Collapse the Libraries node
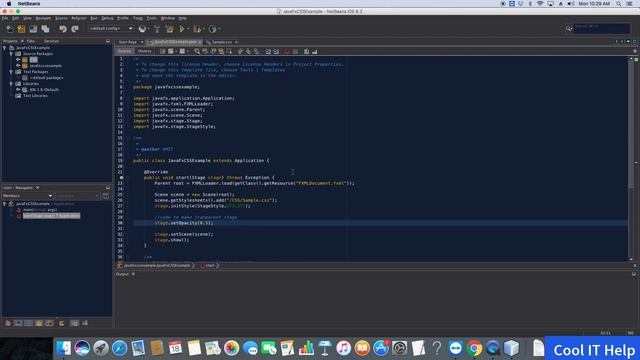Viewport: 640px width, 360px height. [11, 83]
